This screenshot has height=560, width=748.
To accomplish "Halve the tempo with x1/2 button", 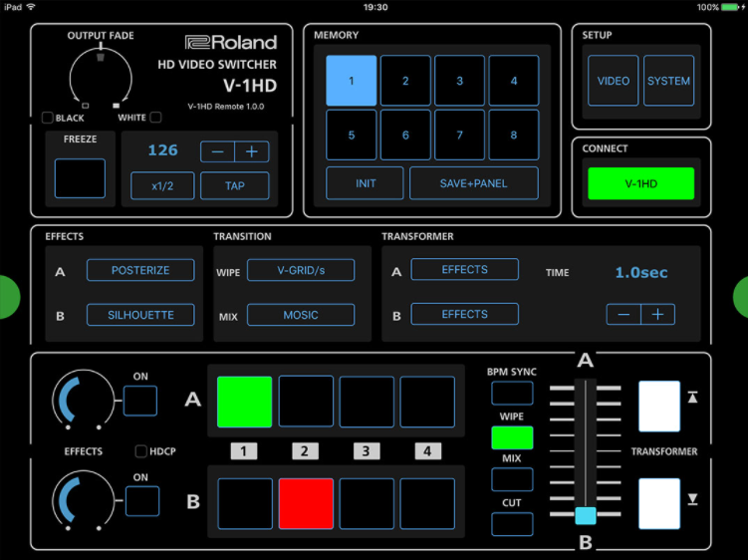I will point(162,185).
